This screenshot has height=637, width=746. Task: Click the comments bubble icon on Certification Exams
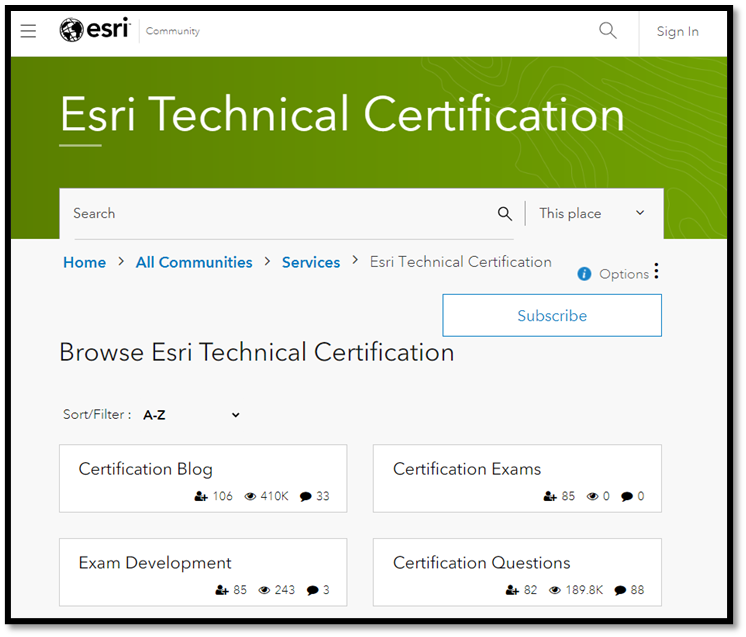(x=627, y=497)
